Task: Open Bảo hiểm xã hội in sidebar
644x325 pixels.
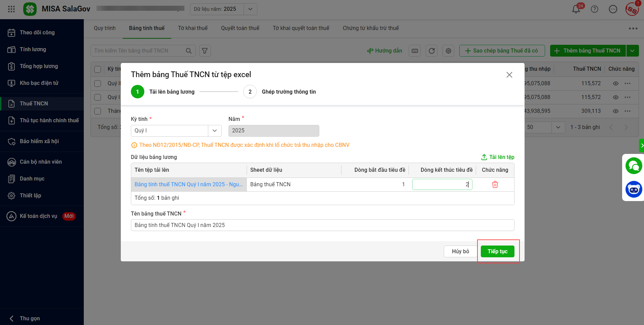Action: point(39,141)
